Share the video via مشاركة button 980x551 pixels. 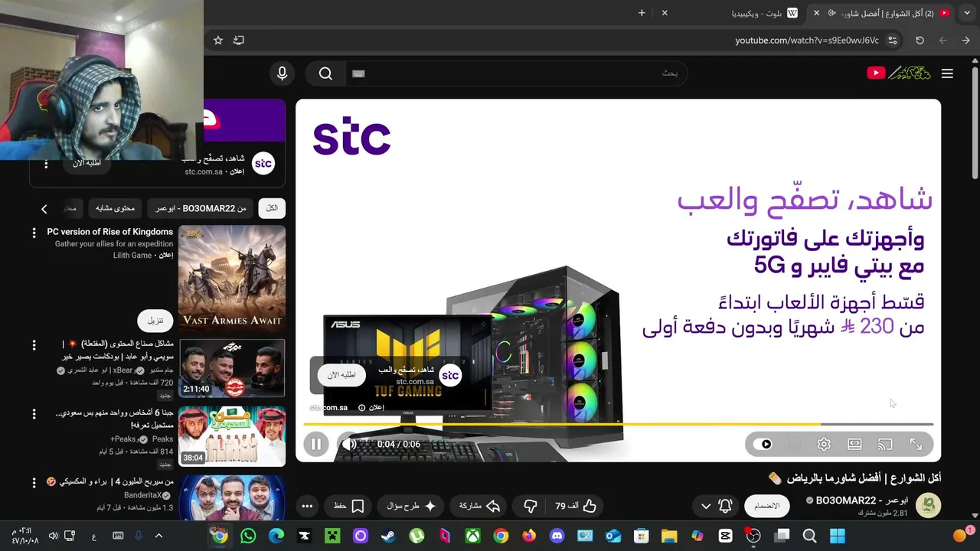[x=479, y=506]
